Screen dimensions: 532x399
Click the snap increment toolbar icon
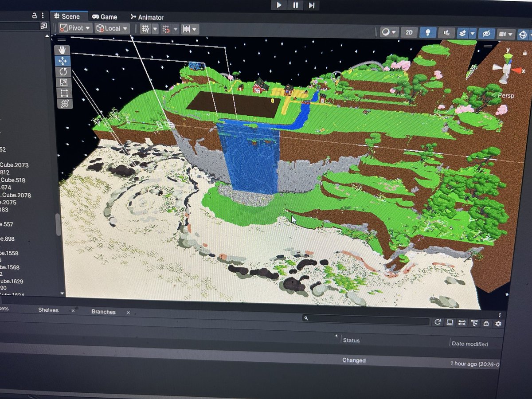pyautogui.click(x=186, y=29)
